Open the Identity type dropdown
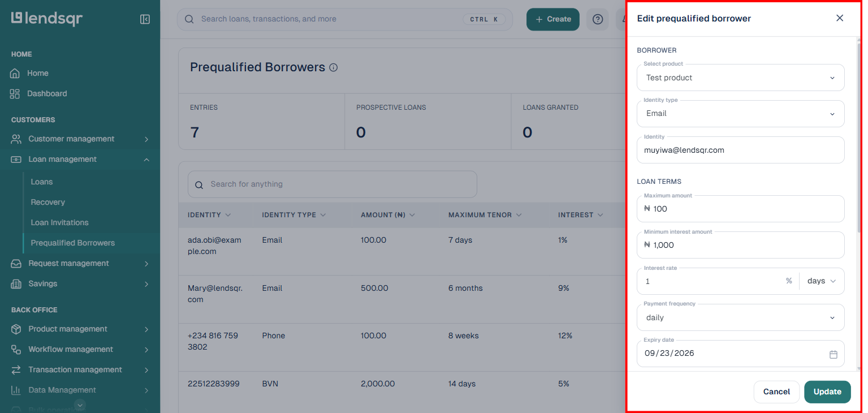This screenshot has height=413, width=868. coord(741,114)
